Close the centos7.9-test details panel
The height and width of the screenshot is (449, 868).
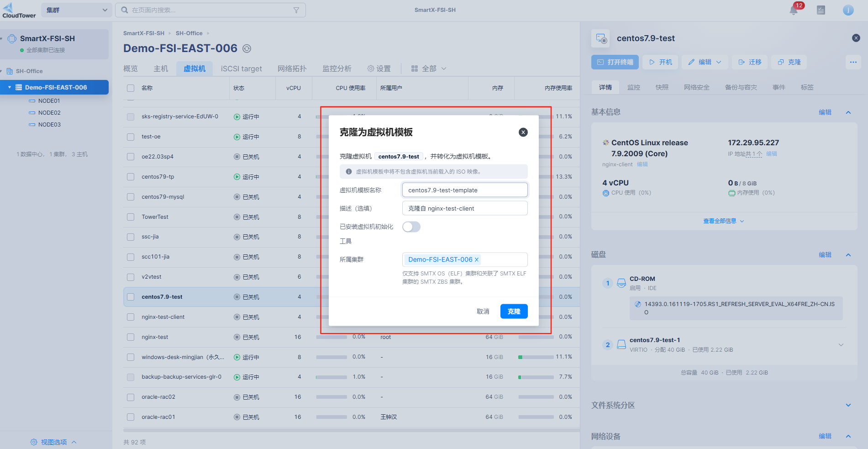click(x=856, y=38)
